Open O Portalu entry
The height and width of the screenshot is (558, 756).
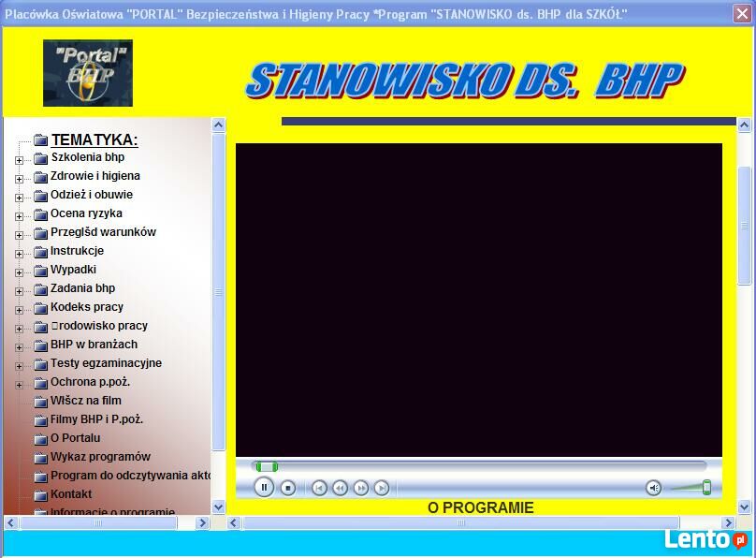tap(76, 438)
